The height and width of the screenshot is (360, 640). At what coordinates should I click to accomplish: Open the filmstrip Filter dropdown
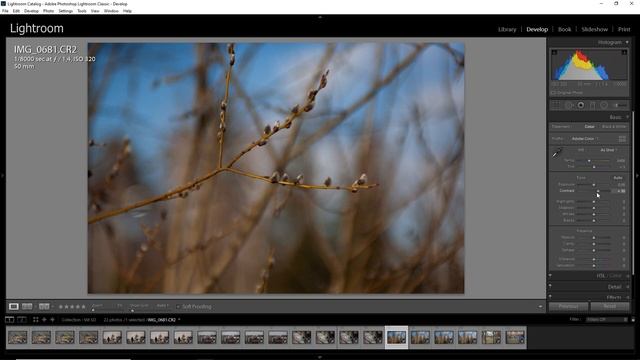tap(607, 320)
